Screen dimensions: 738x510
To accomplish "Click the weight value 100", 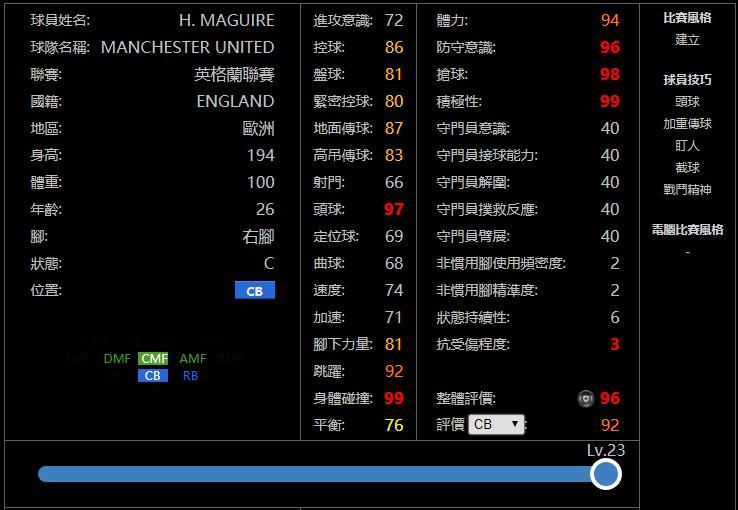I will [261, 183].
